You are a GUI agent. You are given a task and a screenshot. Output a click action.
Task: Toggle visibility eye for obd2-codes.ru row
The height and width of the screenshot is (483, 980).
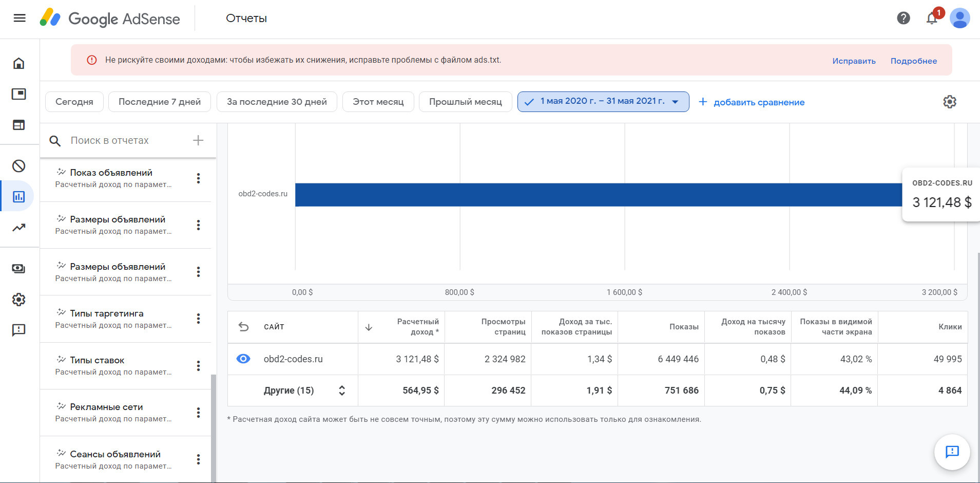(243, 359)
